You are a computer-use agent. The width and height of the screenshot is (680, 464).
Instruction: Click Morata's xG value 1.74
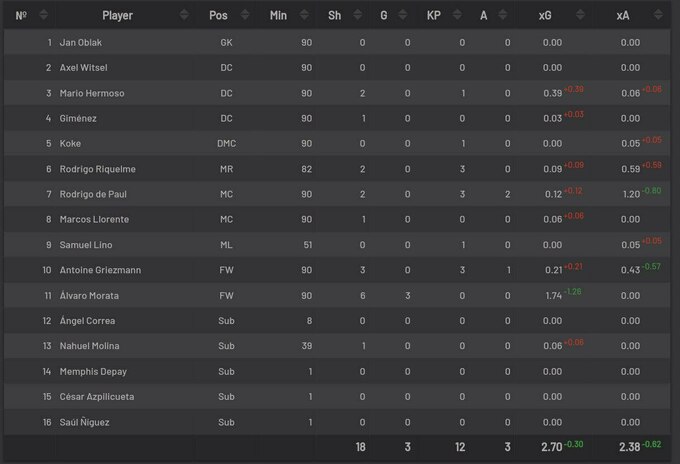point(552,296)
